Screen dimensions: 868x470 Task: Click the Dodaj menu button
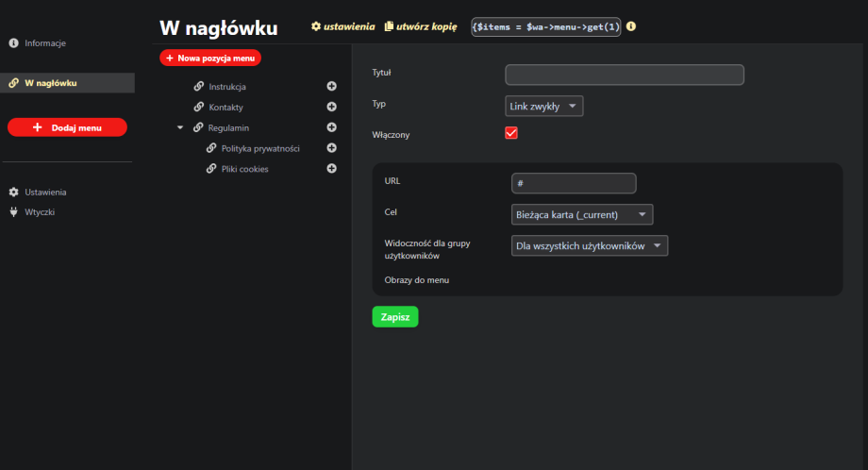[x=67, y=127]
